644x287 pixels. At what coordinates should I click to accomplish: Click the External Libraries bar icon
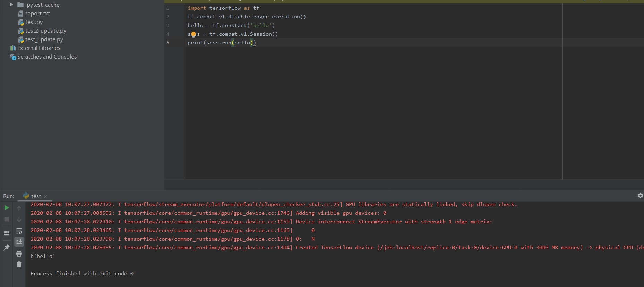[13, 48]
